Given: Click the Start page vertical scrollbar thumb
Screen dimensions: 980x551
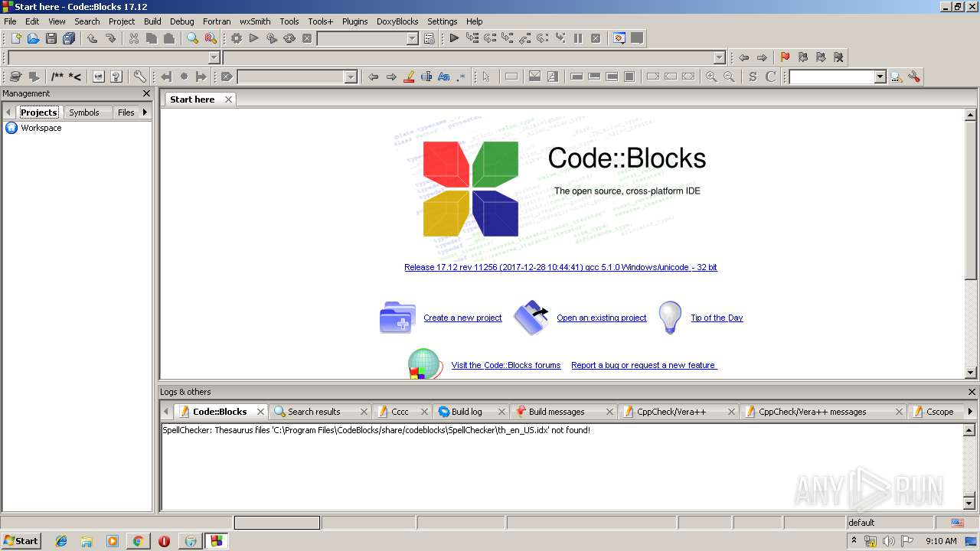Looking at the screenshot, I should pos(970,200).
